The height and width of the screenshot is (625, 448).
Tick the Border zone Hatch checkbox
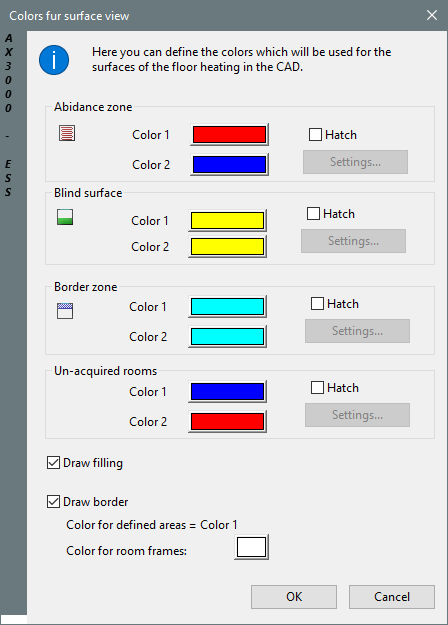click(317, 304)
